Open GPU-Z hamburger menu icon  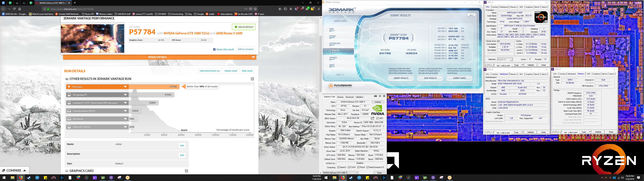[384, 96]
